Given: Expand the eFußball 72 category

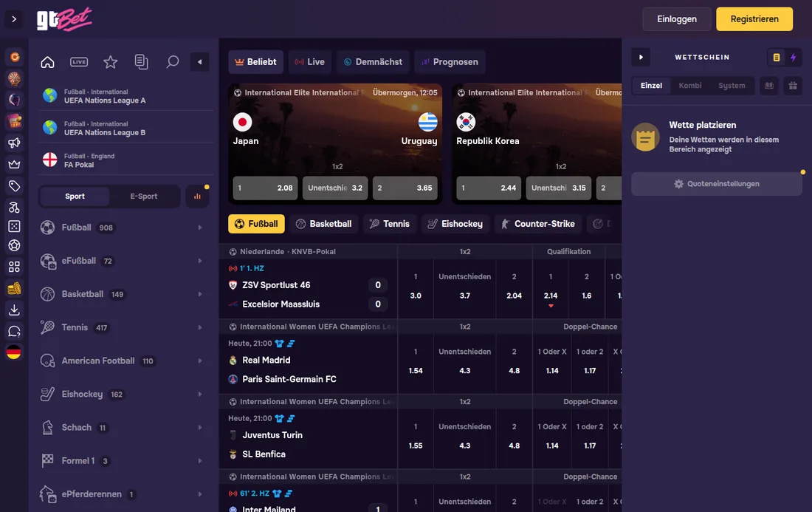Looking at the screenshot, I should coord(124,261).
